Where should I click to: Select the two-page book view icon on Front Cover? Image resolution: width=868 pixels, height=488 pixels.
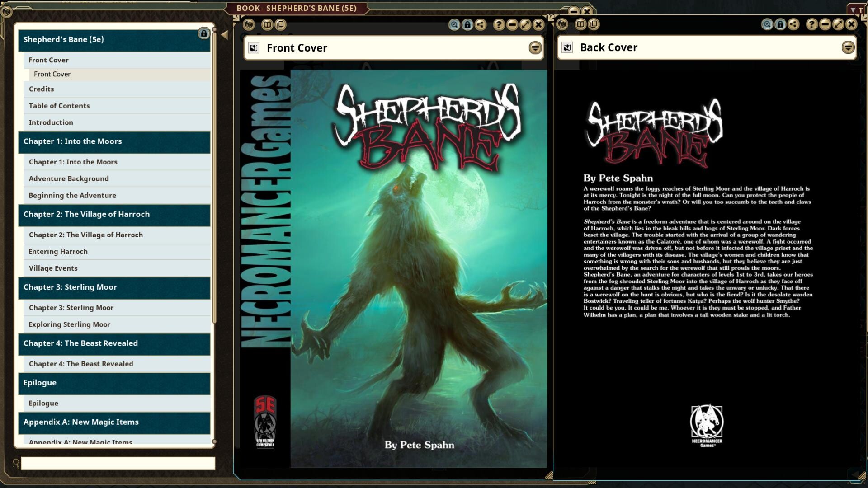click(x=267, y=25)
